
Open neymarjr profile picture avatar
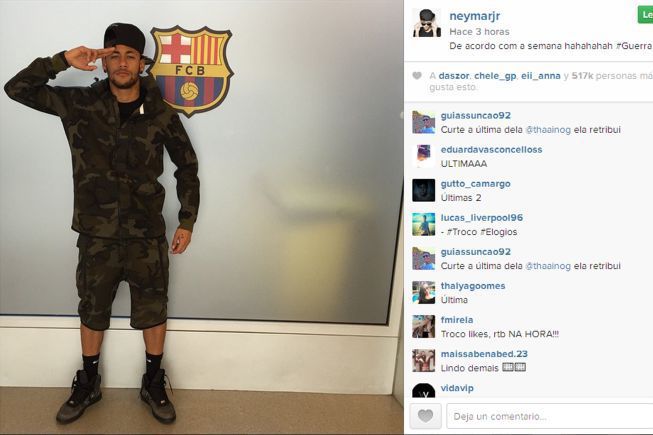pos(427,23)
